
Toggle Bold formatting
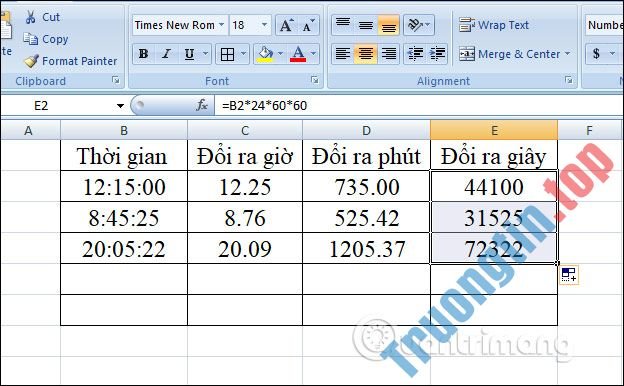pyautogui.click(x=144, y=54)
